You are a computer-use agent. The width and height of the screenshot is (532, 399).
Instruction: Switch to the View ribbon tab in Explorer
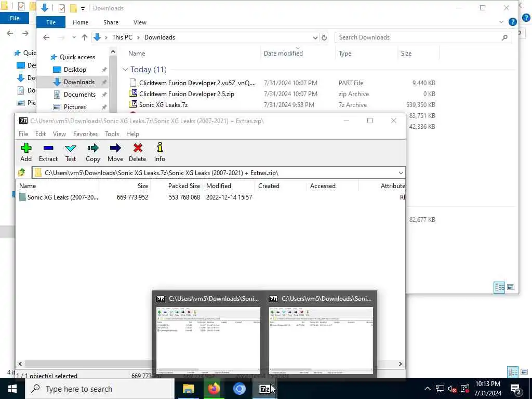point(140,22)
